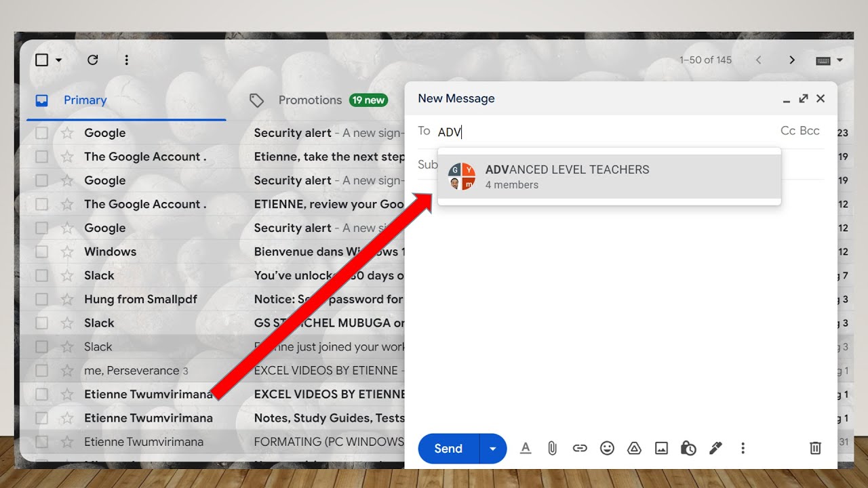Viewport: 868px width, 488px height.
Task: Insert signature with the pen icon
Action: (715, 448)
